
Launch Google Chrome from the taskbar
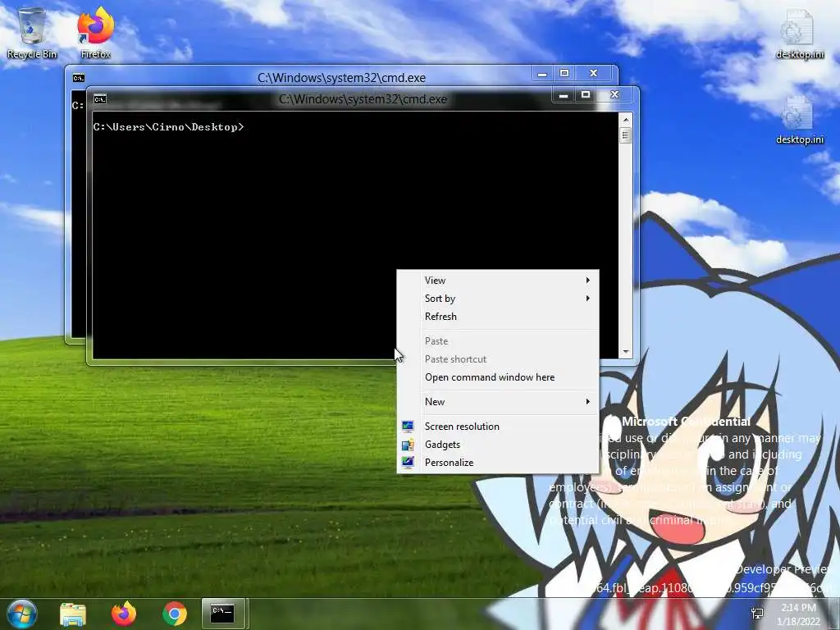[x=175, y=614]
